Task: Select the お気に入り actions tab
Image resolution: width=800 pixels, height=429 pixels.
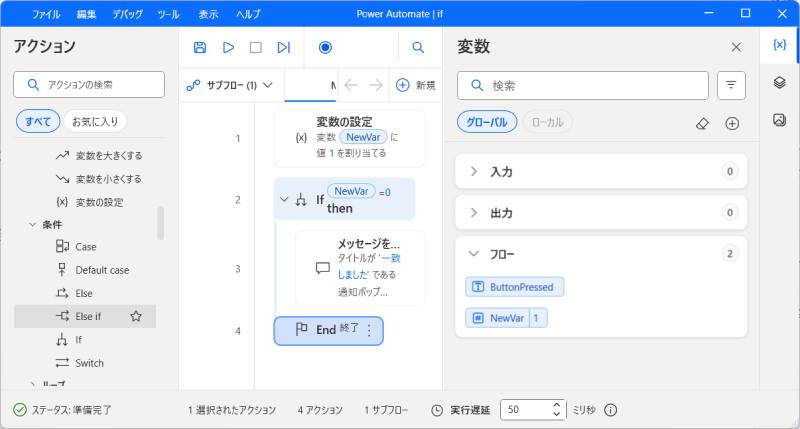Action: click(95, 122)
